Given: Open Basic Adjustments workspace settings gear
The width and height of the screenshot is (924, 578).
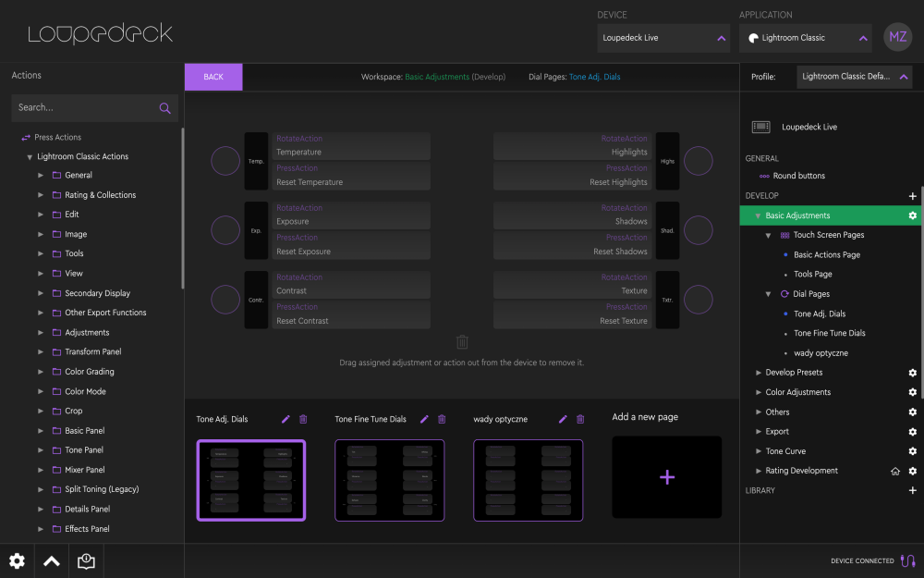Looking at the screenshot, I should click(912, 215).
